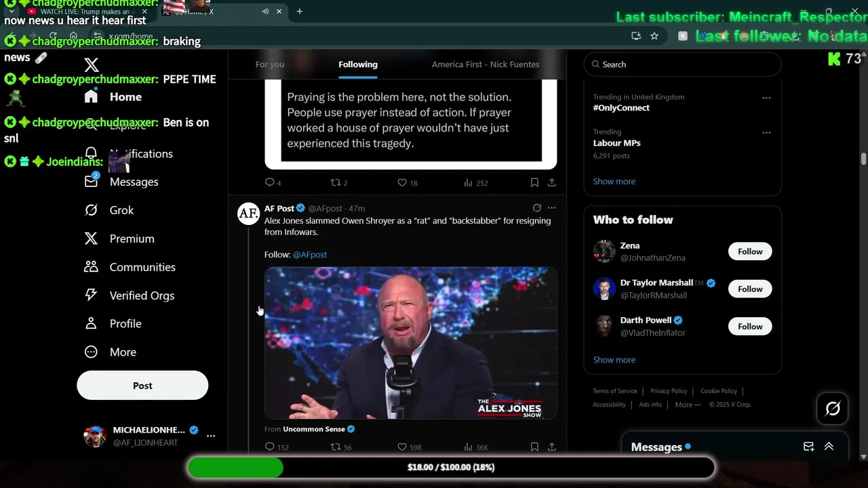The height and width of the screenshot is (488, 868).
Task: Open options for #OnlyConnect trend
Action: (x=766, y=98)
